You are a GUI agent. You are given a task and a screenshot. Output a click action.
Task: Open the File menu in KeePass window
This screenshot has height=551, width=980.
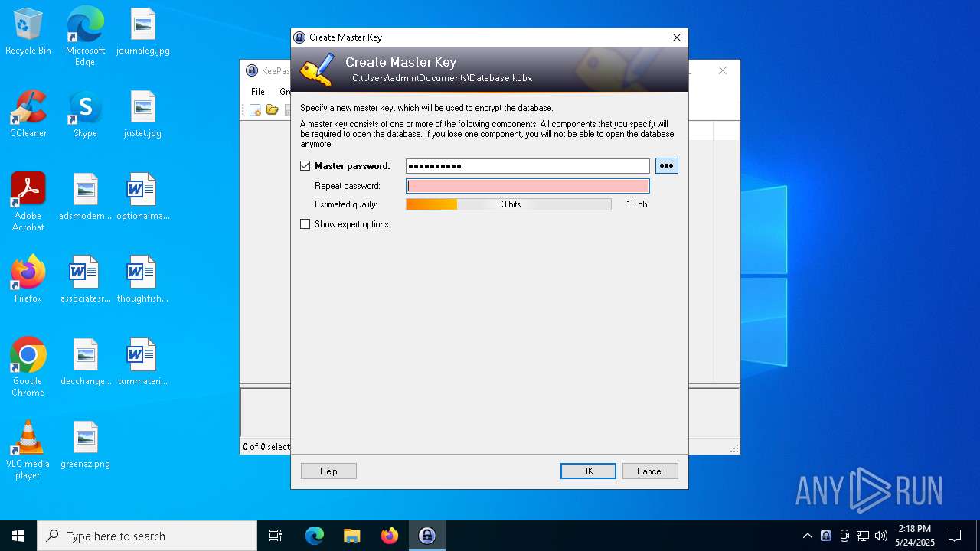258,92
